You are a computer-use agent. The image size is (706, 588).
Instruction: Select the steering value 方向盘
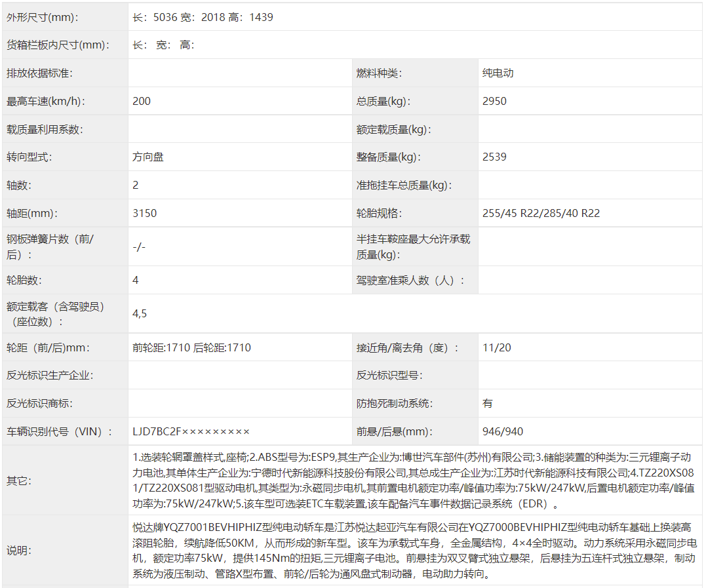coord(147,157)
